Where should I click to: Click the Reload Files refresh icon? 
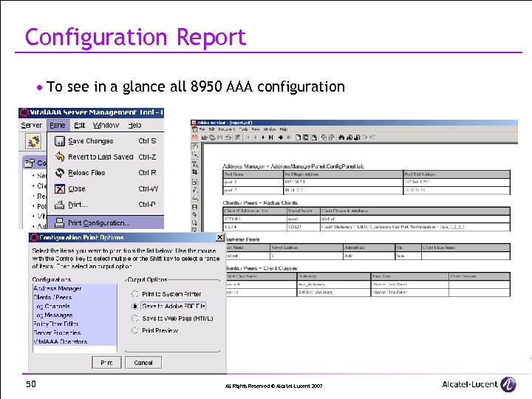click(60, 173)
